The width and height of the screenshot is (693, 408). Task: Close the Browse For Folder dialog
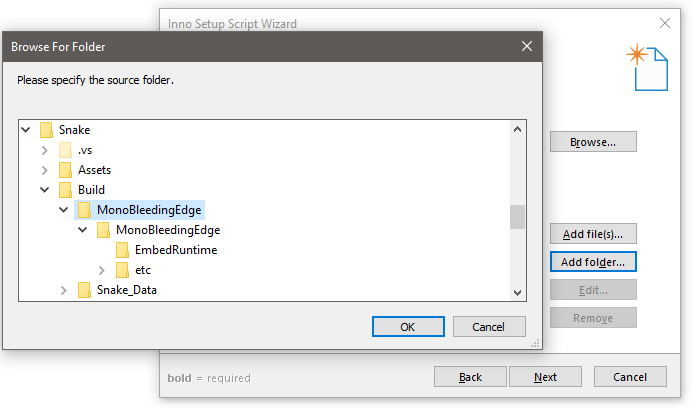[527, 46]
